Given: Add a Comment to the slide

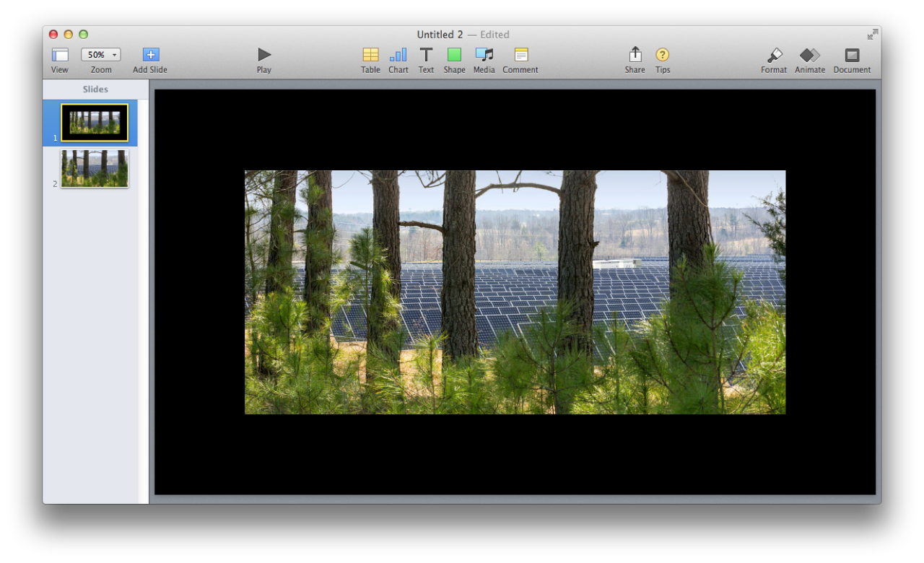Looking at the screenshot, I should [x=520, y=55].
